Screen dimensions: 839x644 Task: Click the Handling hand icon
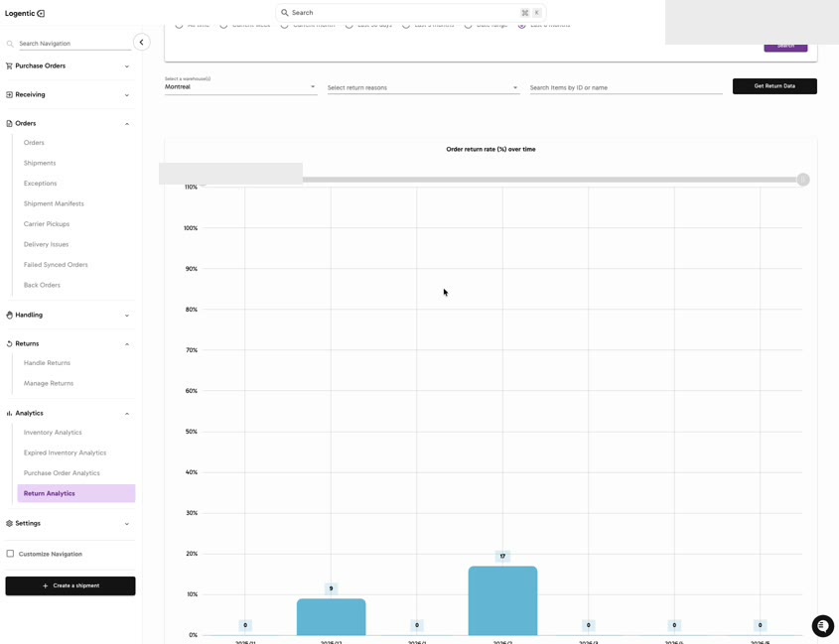9,315
